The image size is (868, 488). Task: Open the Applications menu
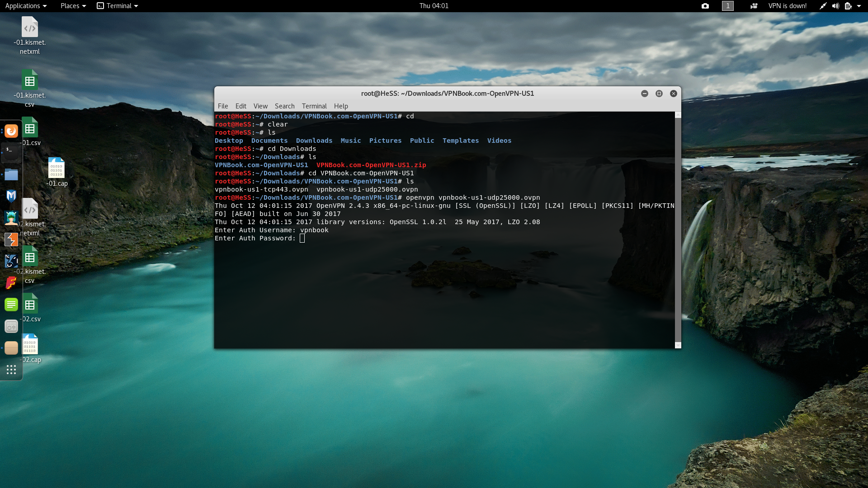pyautogui.click(x=26, y=6)
